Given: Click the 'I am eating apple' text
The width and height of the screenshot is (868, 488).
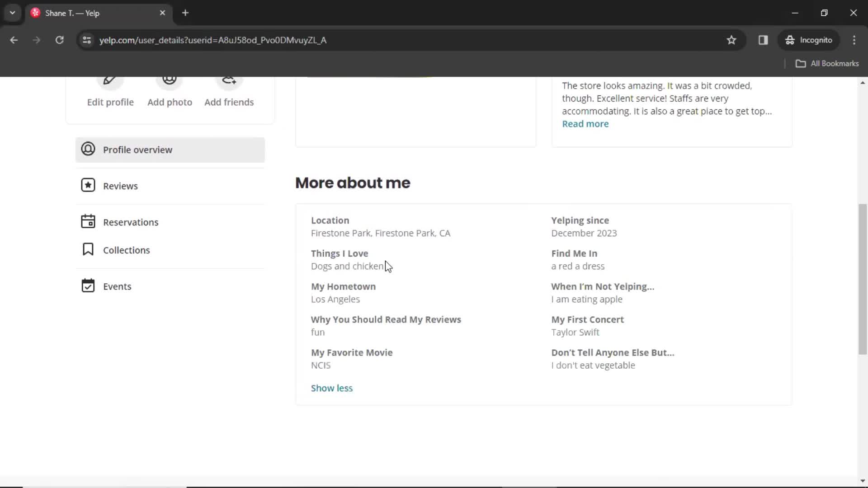Looking at the screenshot, I should click(587, 300).
